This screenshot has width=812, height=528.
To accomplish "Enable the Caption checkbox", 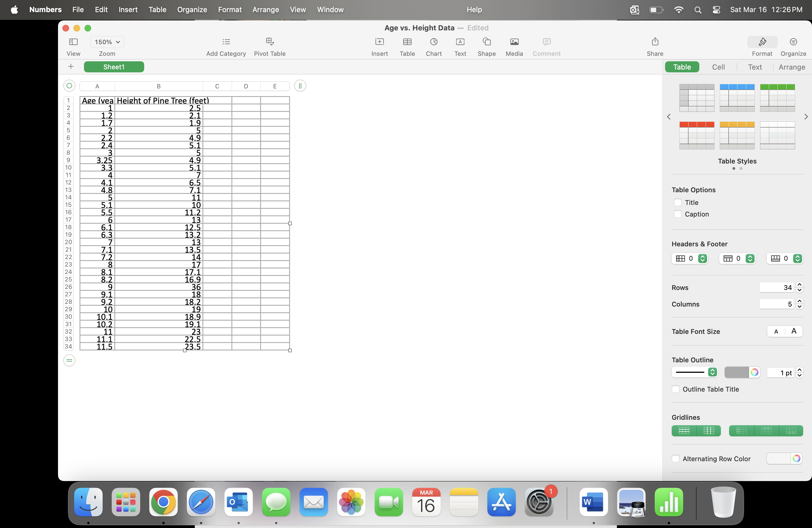I will [677, 214].
